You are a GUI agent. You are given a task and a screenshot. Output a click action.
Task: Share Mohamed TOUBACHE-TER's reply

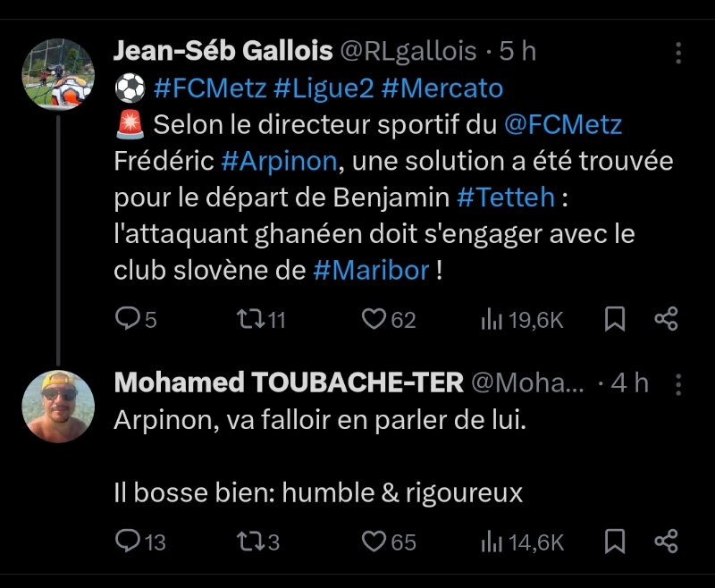(666, 541)
